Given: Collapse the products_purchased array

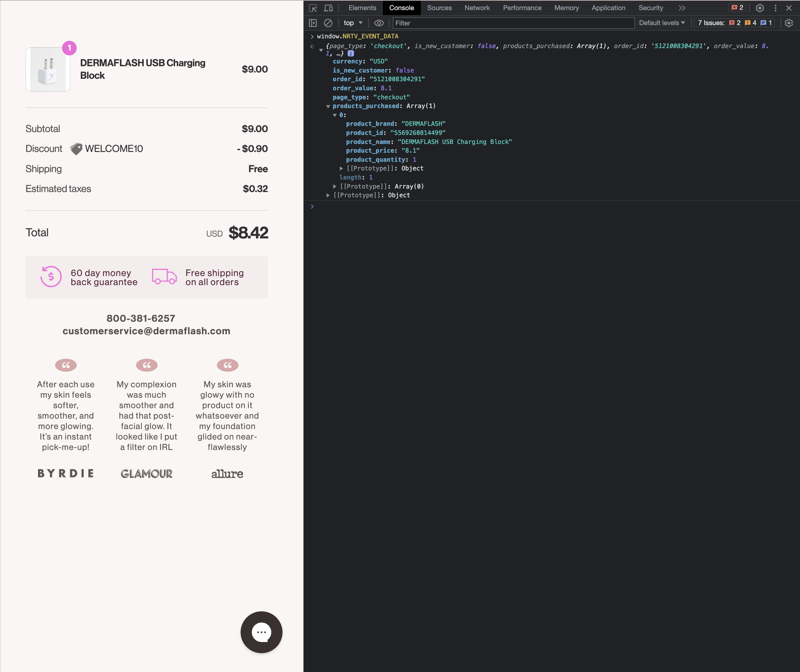Looking at the screenshot, I should point(328,106).
